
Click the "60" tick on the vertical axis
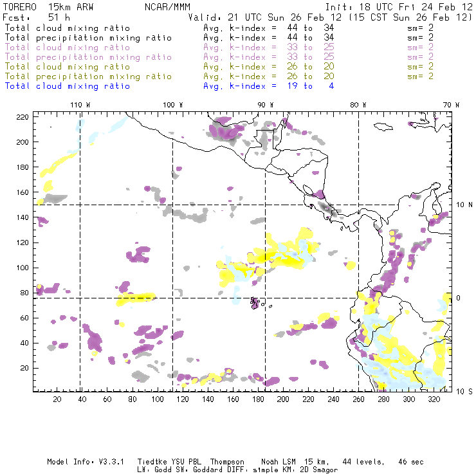[24, 318]
